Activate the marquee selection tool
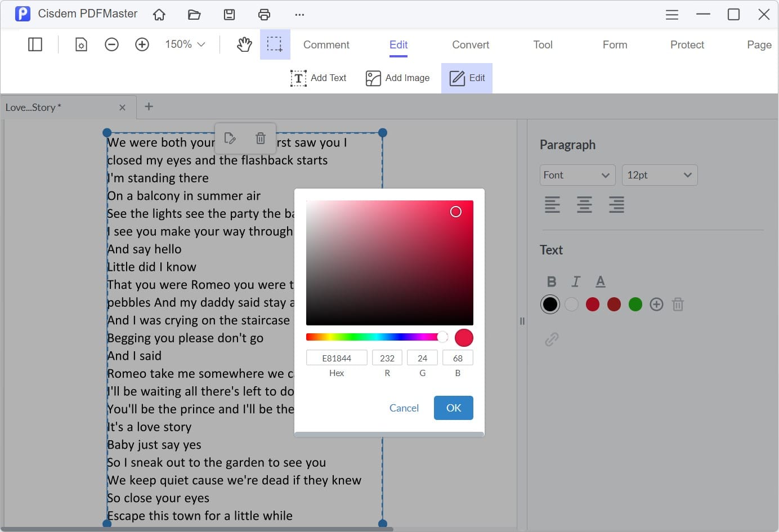This screenshot has height=532, width=779. [275, 44]
